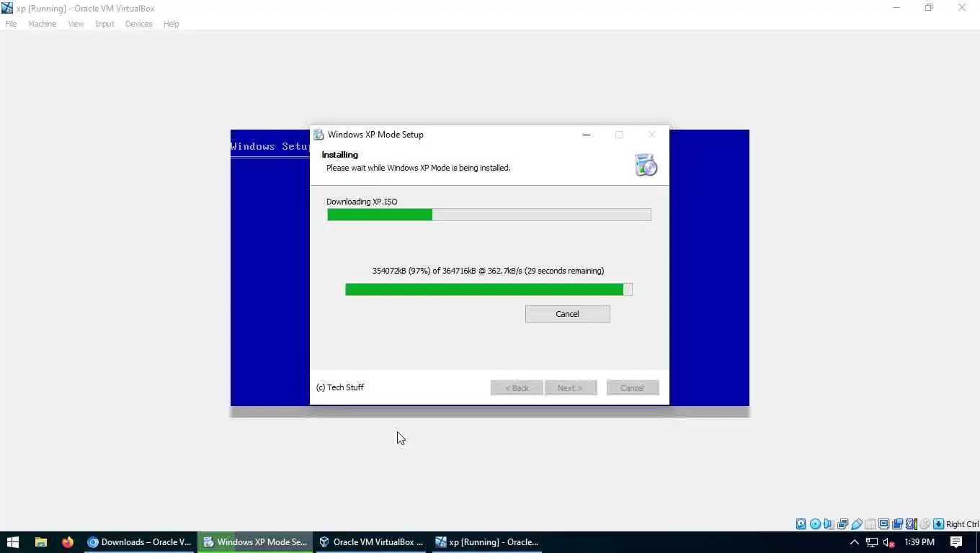The width and height of the screenshot is (980, 553).
Task: Click the VirtualBox icon in xp window title
Action: 7,8
